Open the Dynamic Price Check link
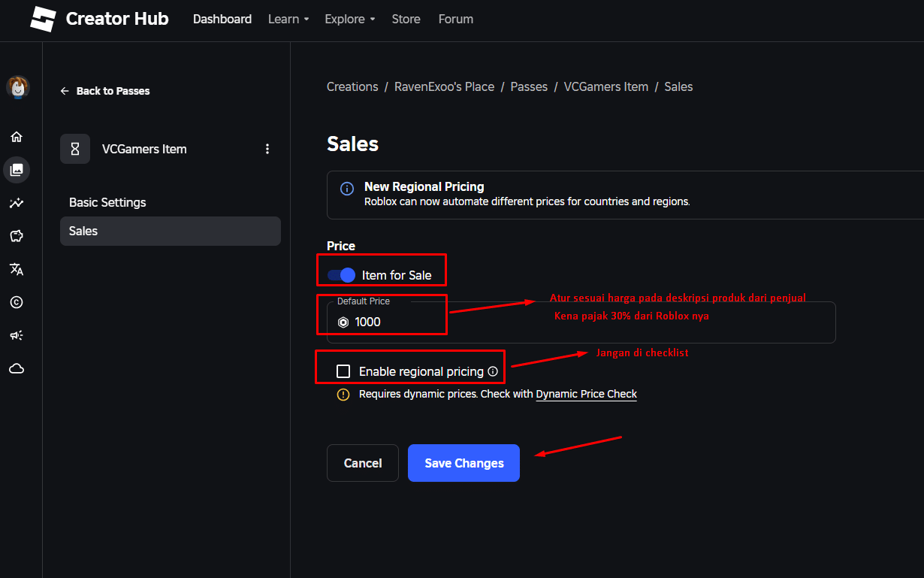Image resolution: width=924 pixels, height=578 pixels. pyautogui.click(x=586, y=394)
